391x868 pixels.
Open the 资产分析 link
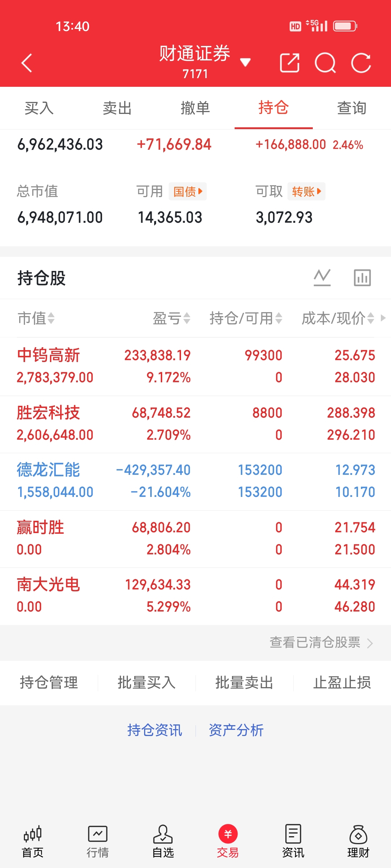coord(236,730)
